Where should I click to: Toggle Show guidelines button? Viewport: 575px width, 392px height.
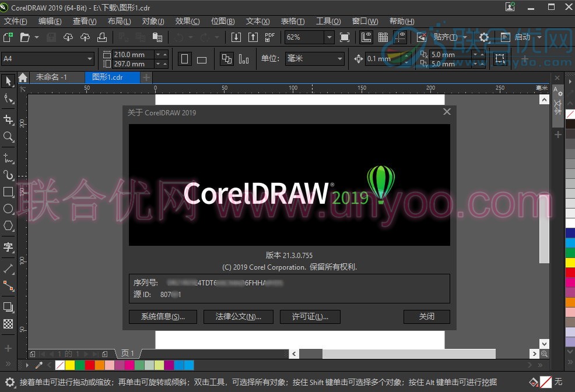399,37
